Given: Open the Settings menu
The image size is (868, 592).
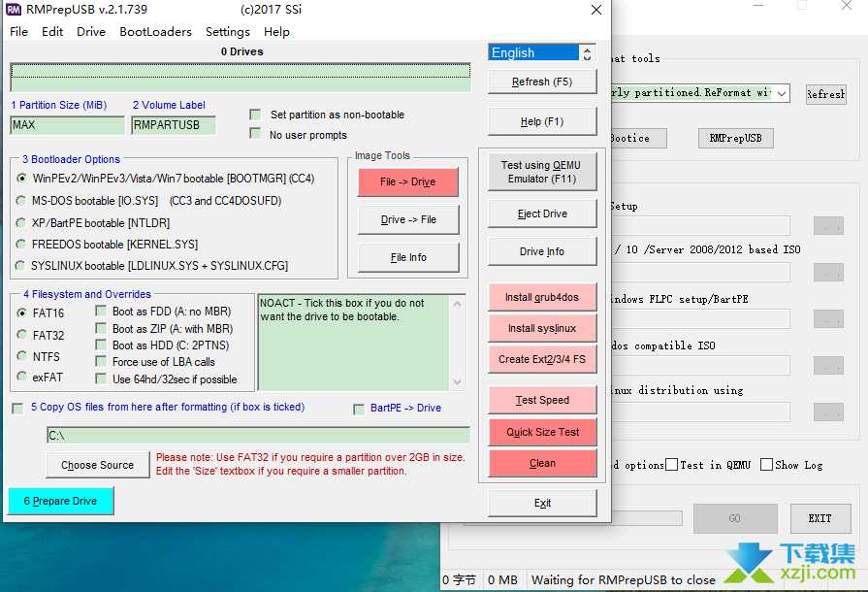Looking at the screenshot, I should [228, 32].
